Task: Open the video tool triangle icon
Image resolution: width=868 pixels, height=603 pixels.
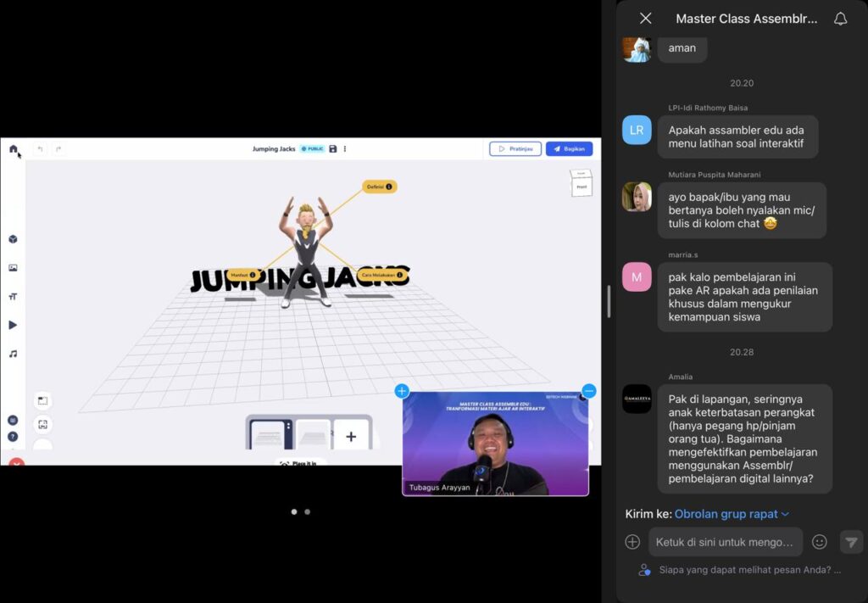Action: coord(13,325)
